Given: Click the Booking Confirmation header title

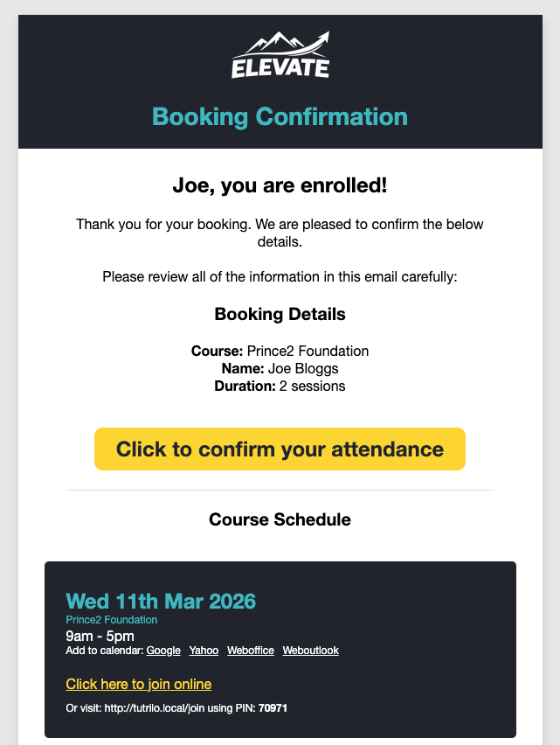Looking at the screenshot, I should (x=280, y=116).
